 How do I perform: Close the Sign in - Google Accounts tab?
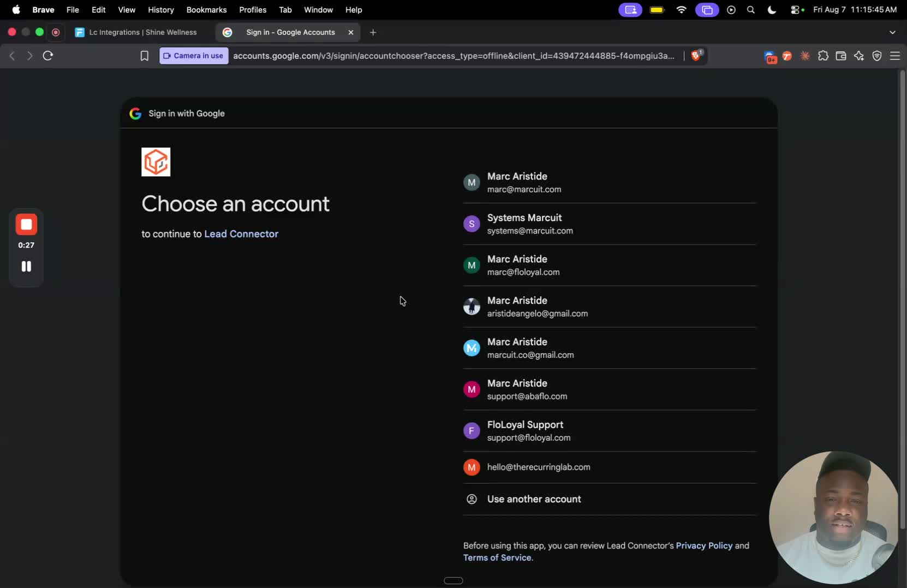click(x=351, y=32)
